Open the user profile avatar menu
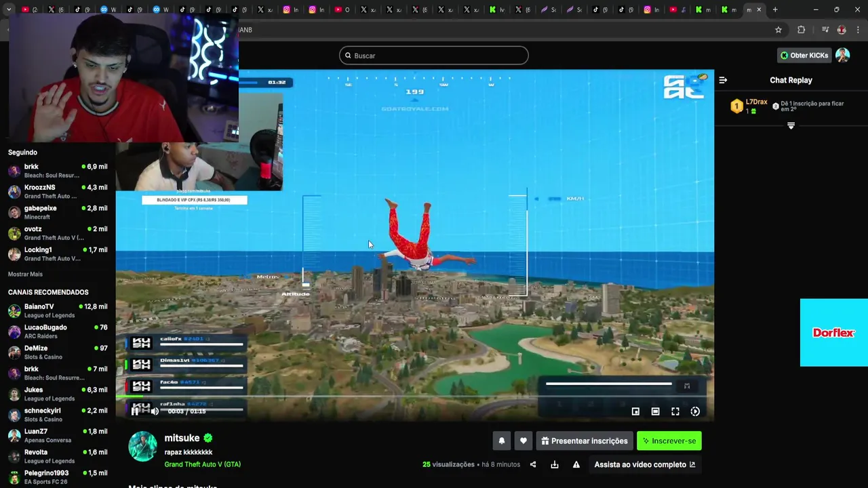The height and width of the screenshot is (488, 868). (x=842, y=56)
